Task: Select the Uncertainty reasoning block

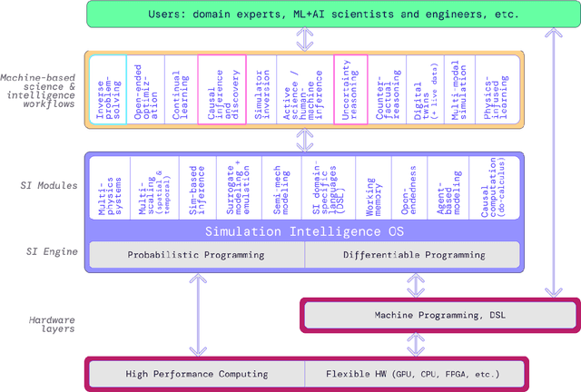Action: [350, 90]
